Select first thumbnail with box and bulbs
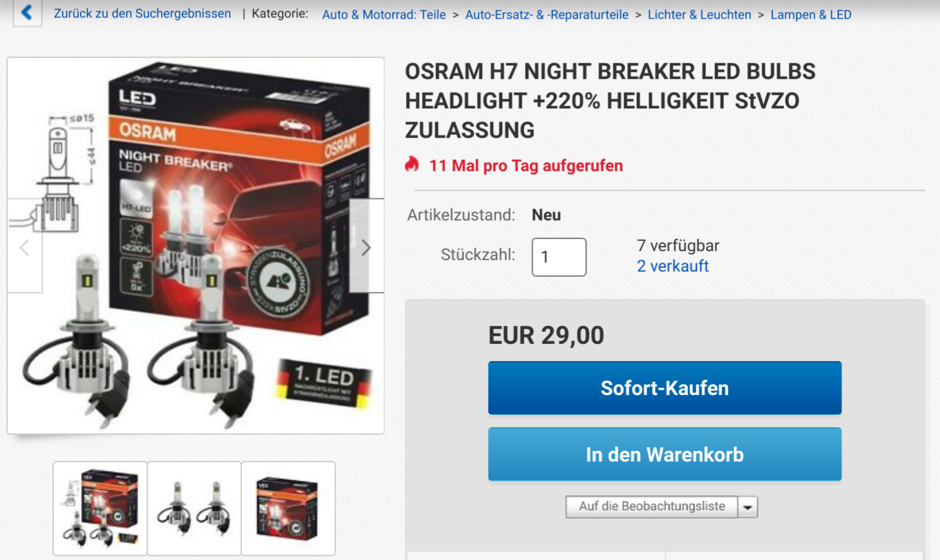 100,508
